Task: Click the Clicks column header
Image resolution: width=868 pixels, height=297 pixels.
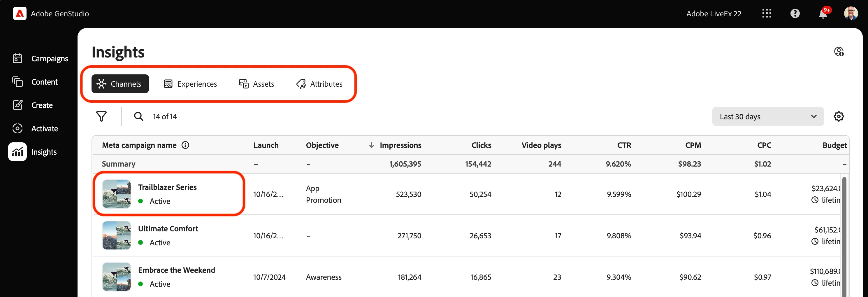Action: pos(481,145)
